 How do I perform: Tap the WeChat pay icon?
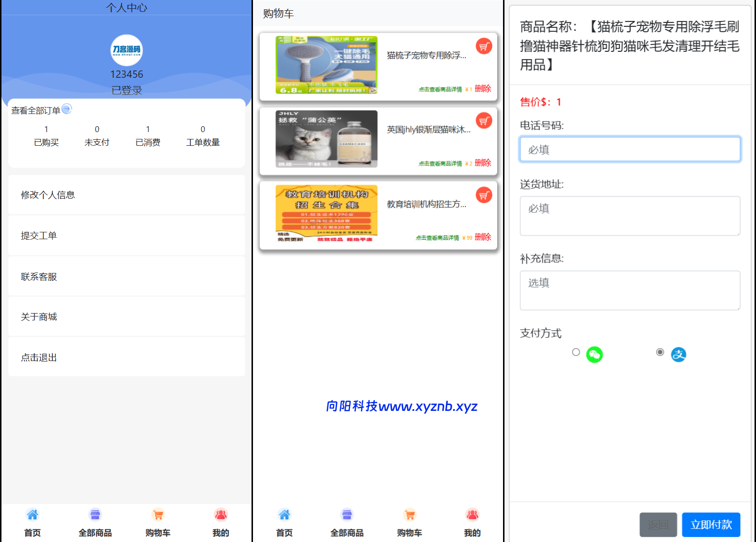(x=594, y=354)
